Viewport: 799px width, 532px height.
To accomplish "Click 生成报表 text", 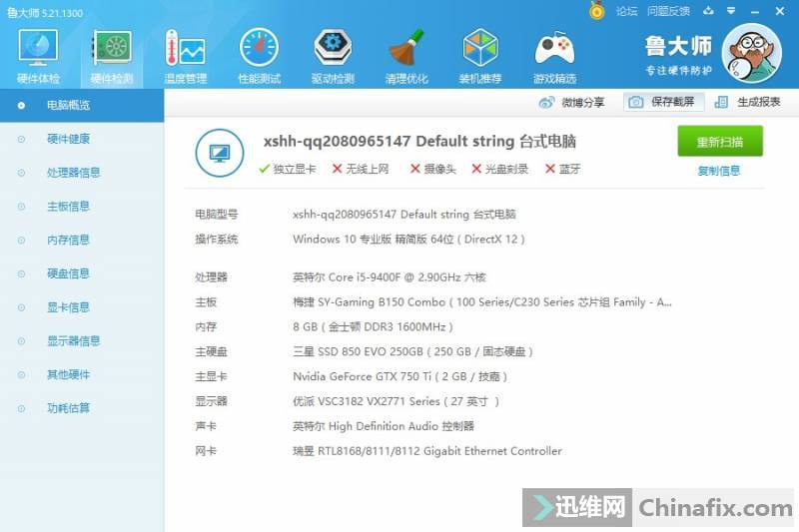I will (x=759, y=102).
